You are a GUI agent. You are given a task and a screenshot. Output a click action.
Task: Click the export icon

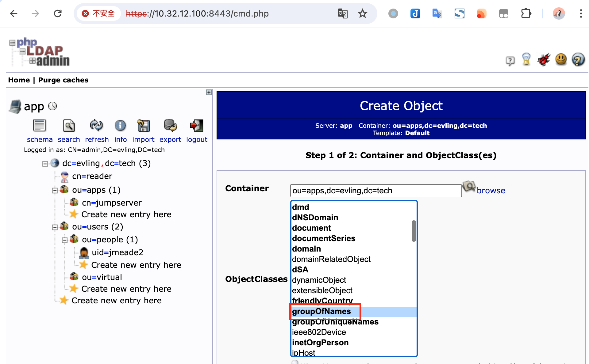click(x=170, y=125)
